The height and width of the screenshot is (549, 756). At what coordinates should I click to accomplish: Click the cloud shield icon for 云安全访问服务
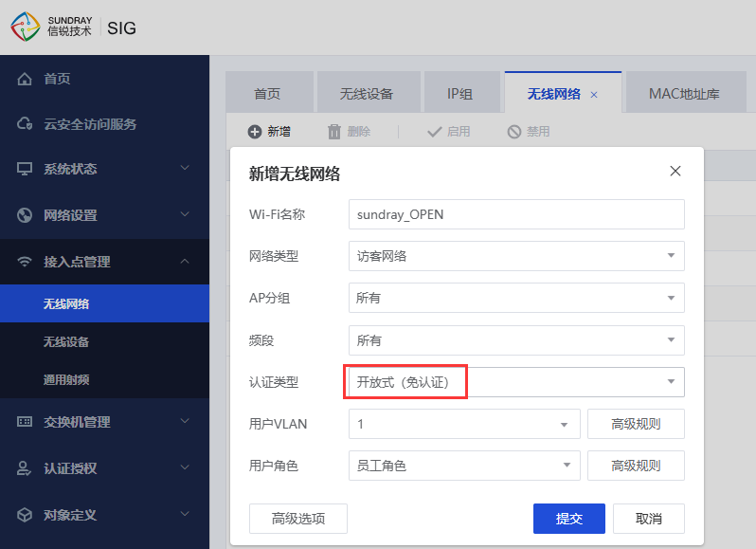[x=25, y=124]
